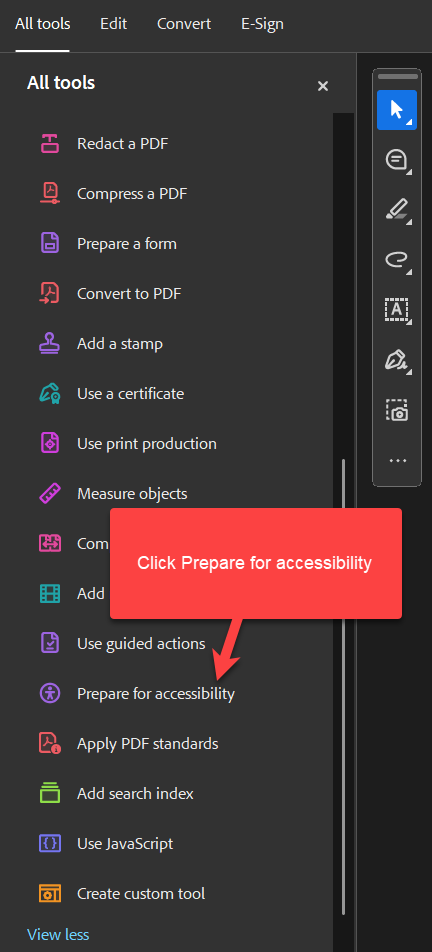Open the three-dot more tools menu

pyautogui.click(x=397, y=460)
